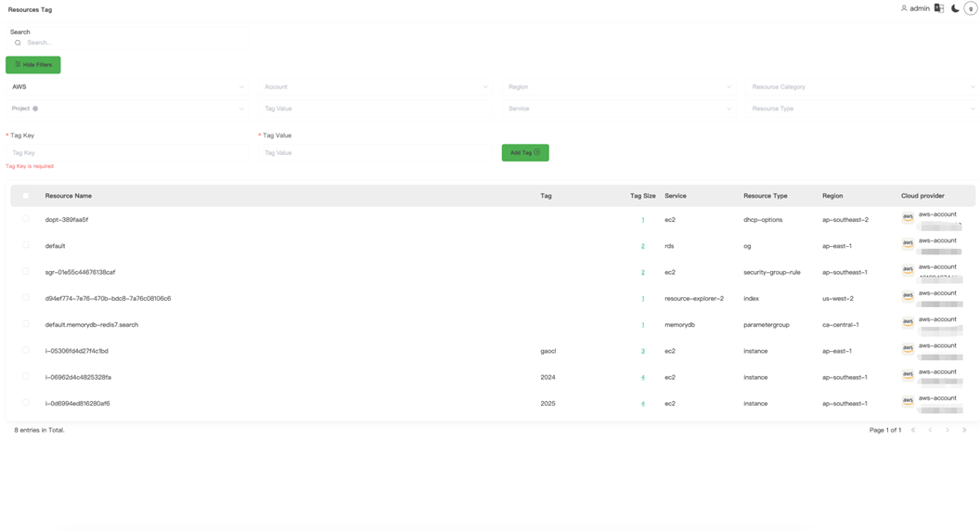Click AWS logo for dopt-389faa5f row
The height and width of the screenshot is (531, 980).
(908, 217)
